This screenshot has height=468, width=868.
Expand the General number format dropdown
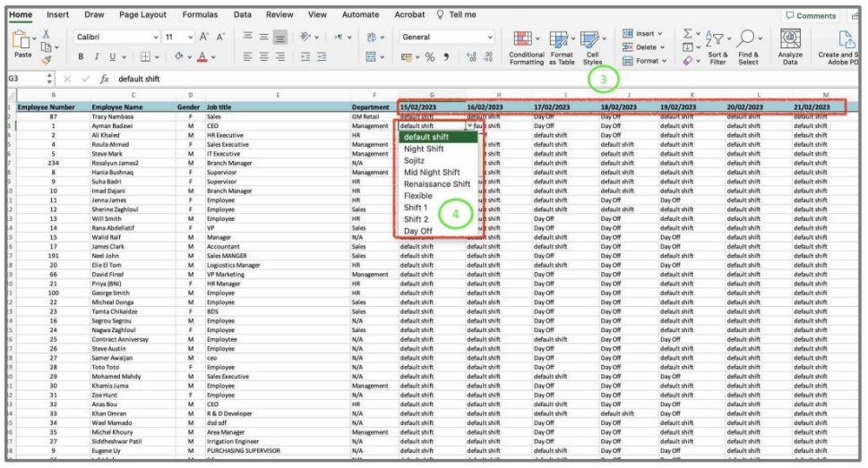pyautogui.click(x=490, y=38)
